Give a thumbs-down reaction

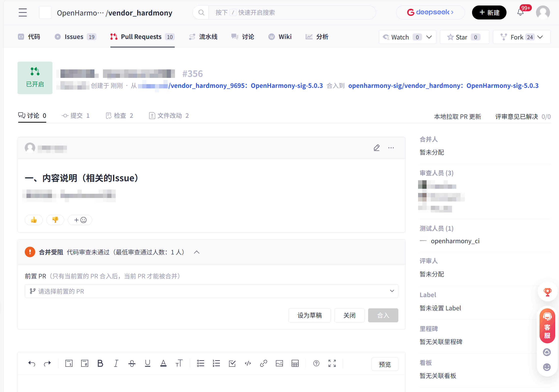coord(55,220)
